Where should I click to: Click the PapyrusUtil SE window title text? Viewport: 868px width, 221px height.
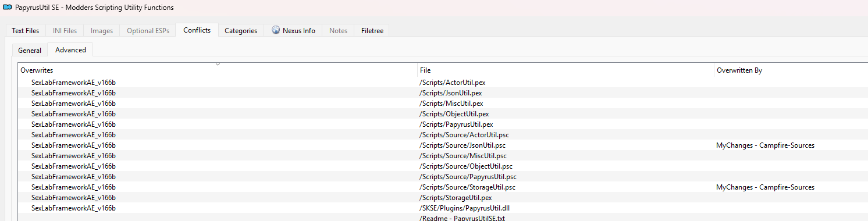click(x=94, y=8)
